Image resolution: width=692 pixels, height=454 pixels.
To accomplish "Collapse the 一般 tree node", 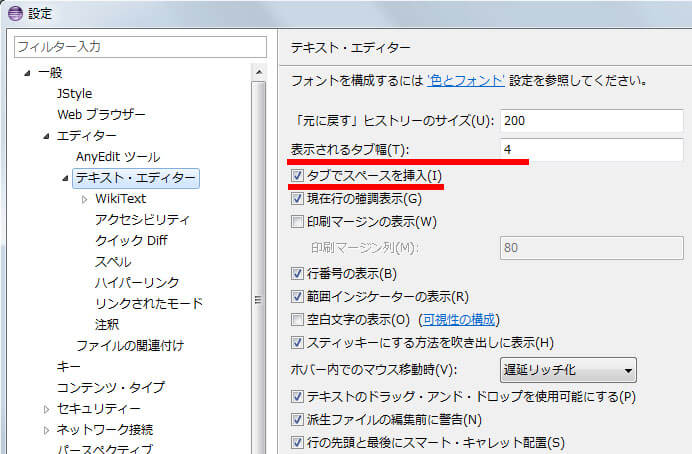I will (27, 74).
